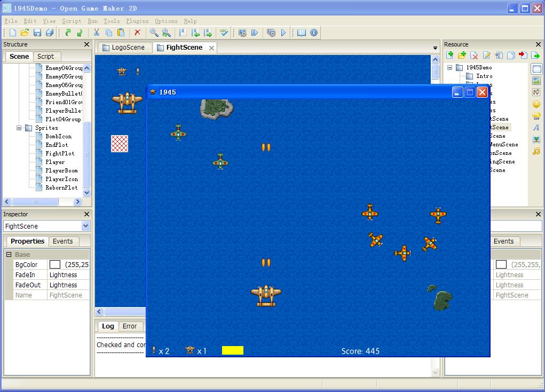Image resolution: width=545 pixels, height=392 pixels.
Task: Click Structure panel horizontal scroll right arrow
Action: click(x=77, y=201)
